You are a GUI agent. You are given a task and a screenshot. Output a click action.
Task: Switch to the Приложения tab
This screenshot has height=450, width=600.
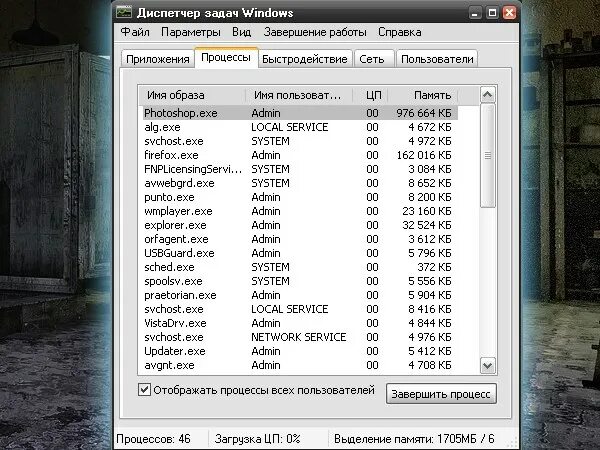(x=158, y=59)
